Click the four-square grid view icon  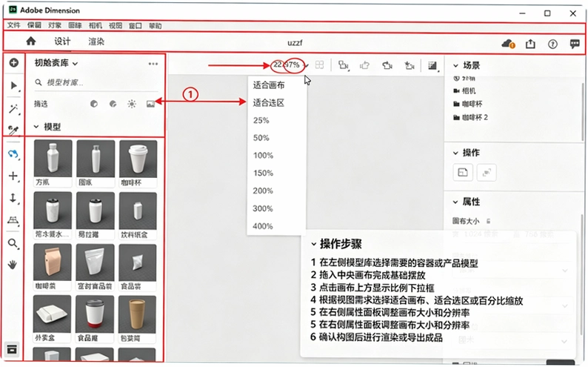(319, 65)
